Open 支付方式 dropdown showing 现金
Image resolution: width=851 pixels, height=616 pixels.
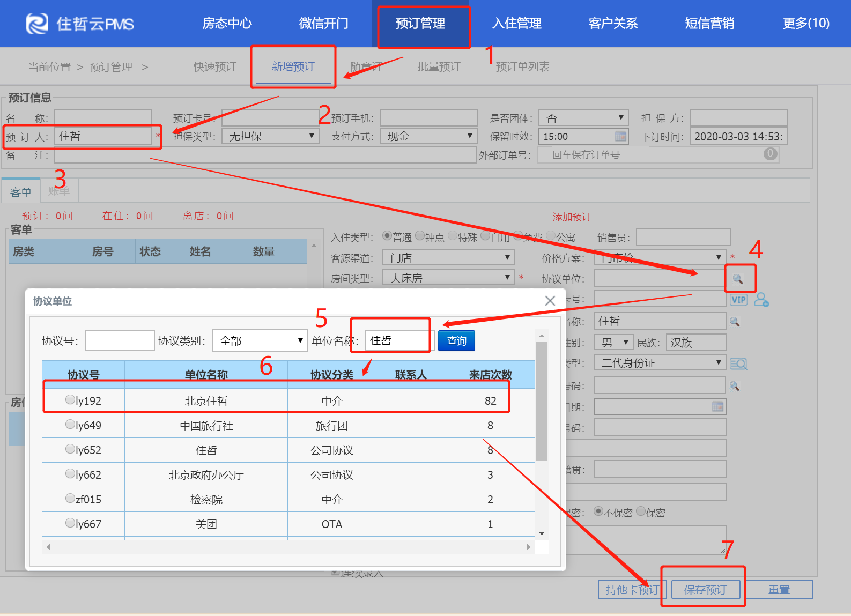(428, 136)
